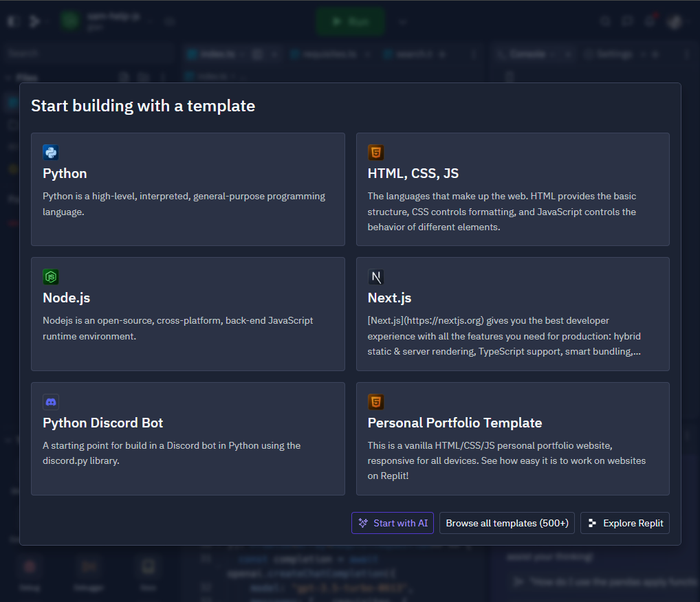Click the description 'This is a vanilla HTML/CSS/JS personal portfolio'
Image resolution: width=700 pixels, height=602 pixels.
tap(507, 460)
